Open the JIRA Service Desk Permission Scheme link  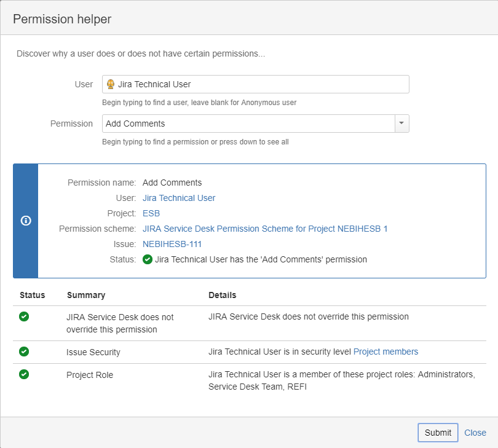tap(265, 229)
